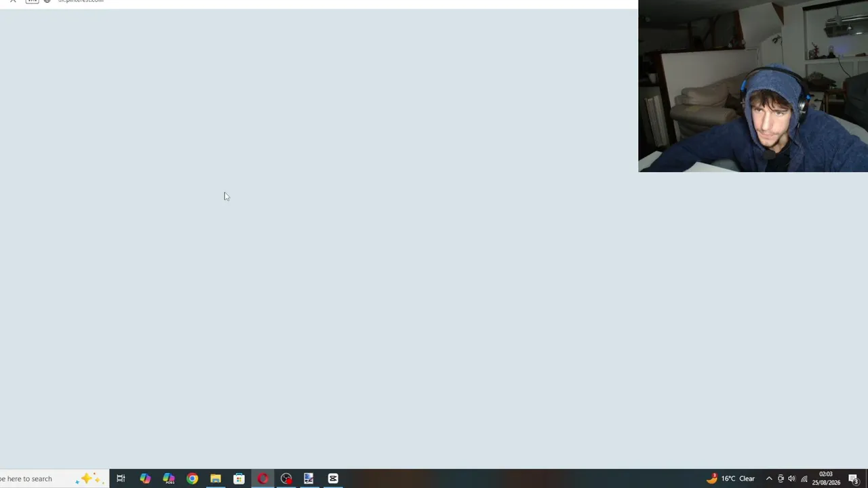This screenshot has height=488, width=868.
Task: Open Microsoft Store from the taskbar
Action: pyautogui.click(x=239, y=479)
